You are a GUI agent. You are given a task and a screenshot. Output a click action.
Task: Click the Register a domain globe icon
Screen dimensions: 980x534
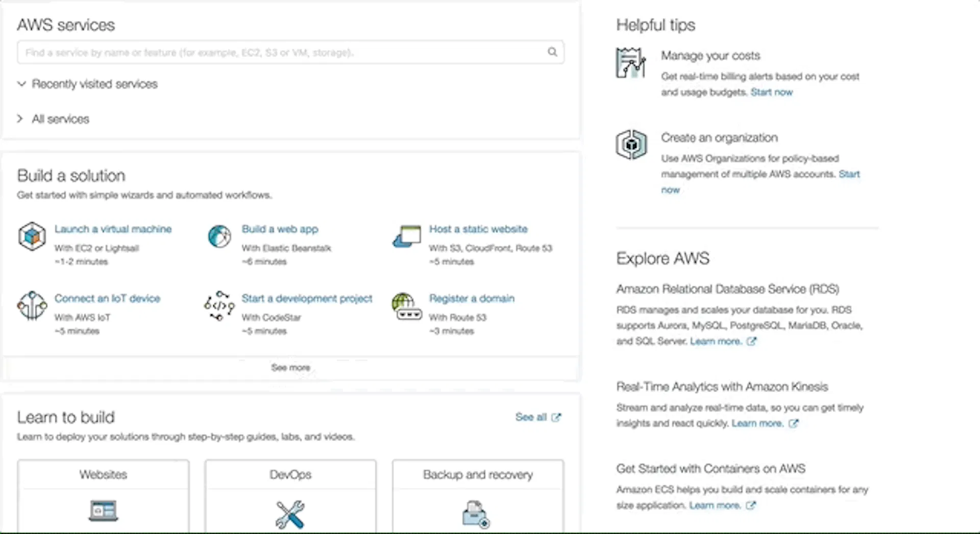407,306
